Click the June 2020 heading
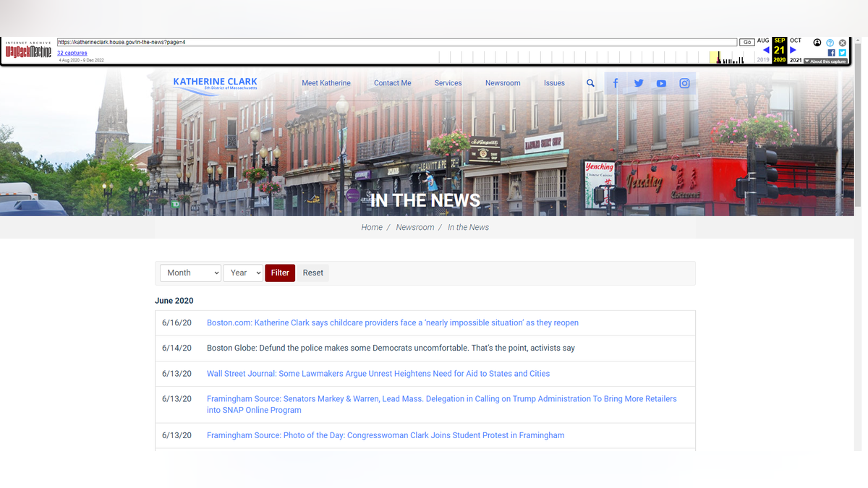This screenshot has height=488, width=868. pos(174,301)
